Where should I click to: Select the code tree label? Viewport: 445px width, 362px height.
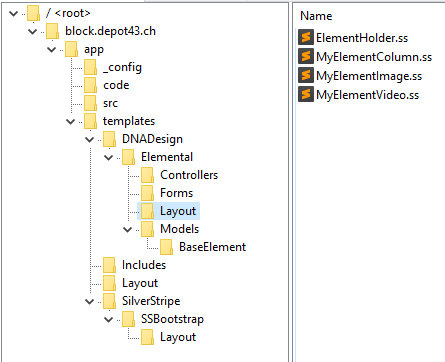point(116,85)
